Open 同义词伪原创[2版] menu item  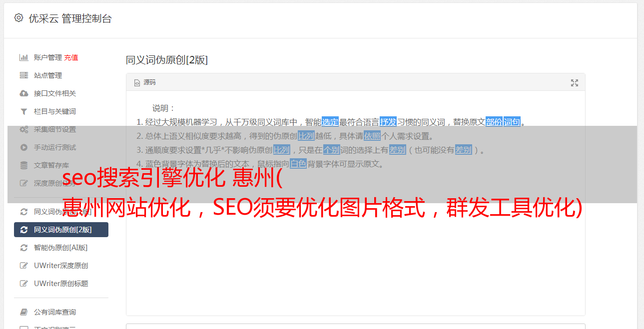61,230
